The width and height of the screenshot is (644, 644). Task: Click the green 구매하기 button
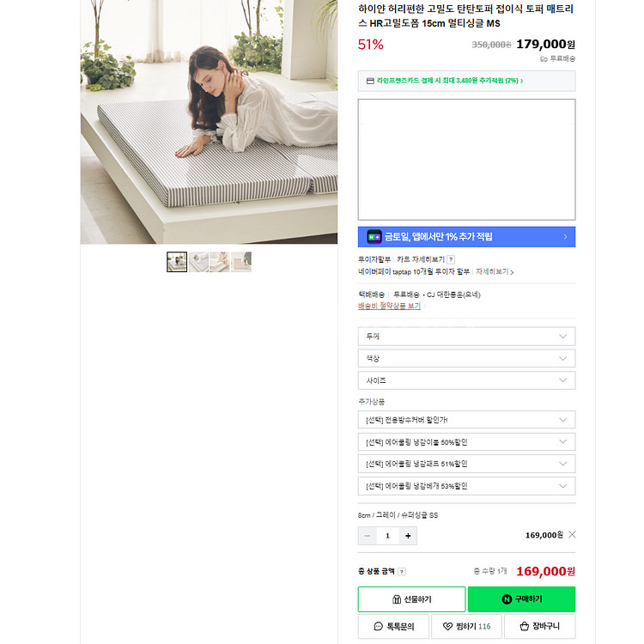[x=521, y=599]
